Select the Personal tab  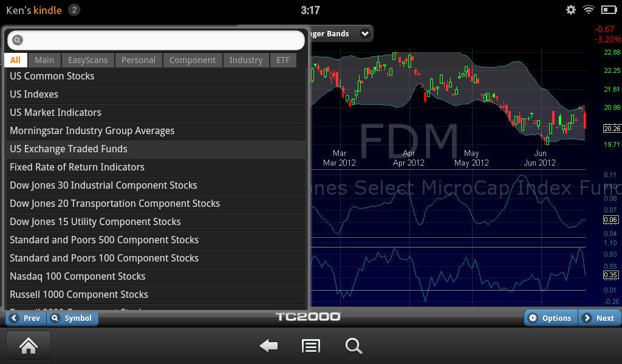click(x=138, y=60)
